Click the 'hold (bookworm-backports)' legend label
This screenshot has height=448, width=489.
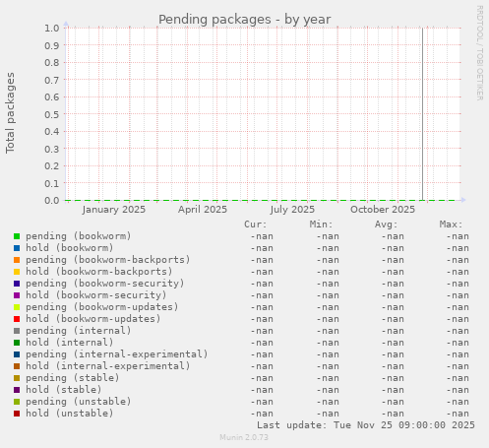[99, 272]
